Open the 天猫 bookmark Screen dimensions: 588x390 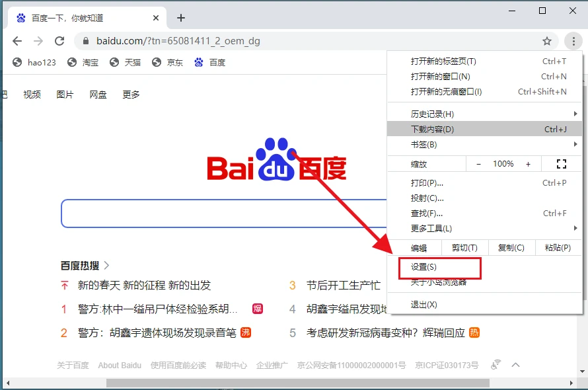point(126,62)
